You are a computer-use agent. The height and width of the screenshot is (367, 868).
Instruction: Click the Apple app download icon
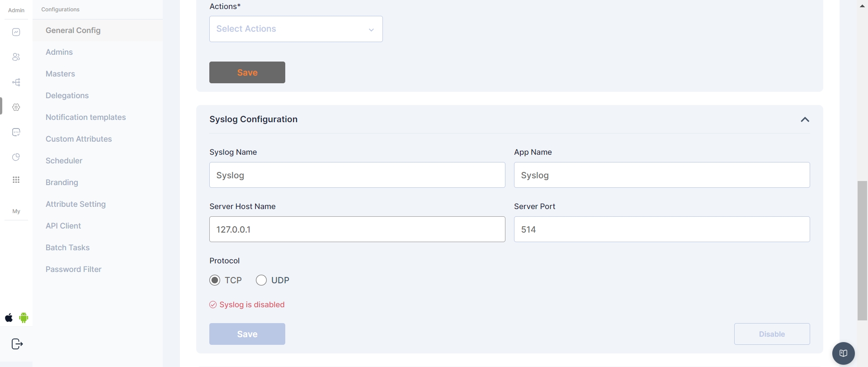[9, 318]
